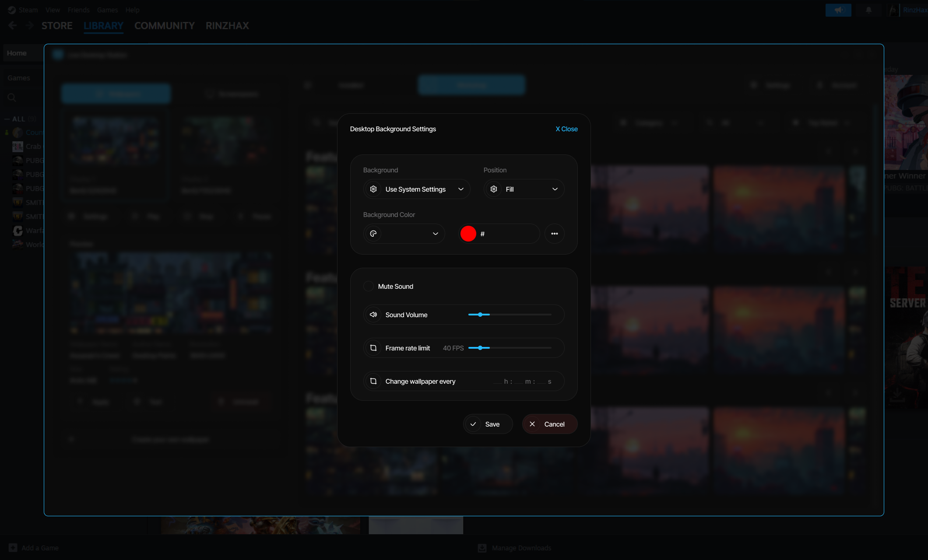Toggle the Mute Sound radio option
Image resolution: width=928 pixels, height=560 pixels.
pyautogui.click(x=369, y=286)
